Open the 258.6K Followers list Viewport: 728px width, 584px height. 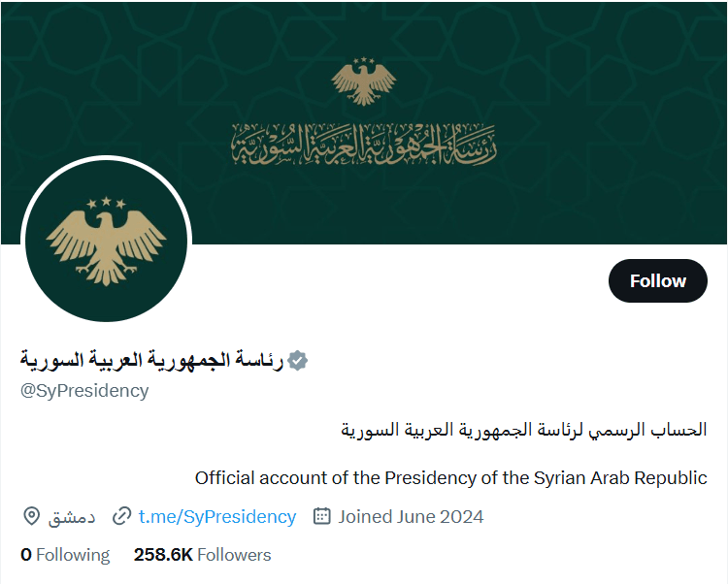click(x=202, y=555)
